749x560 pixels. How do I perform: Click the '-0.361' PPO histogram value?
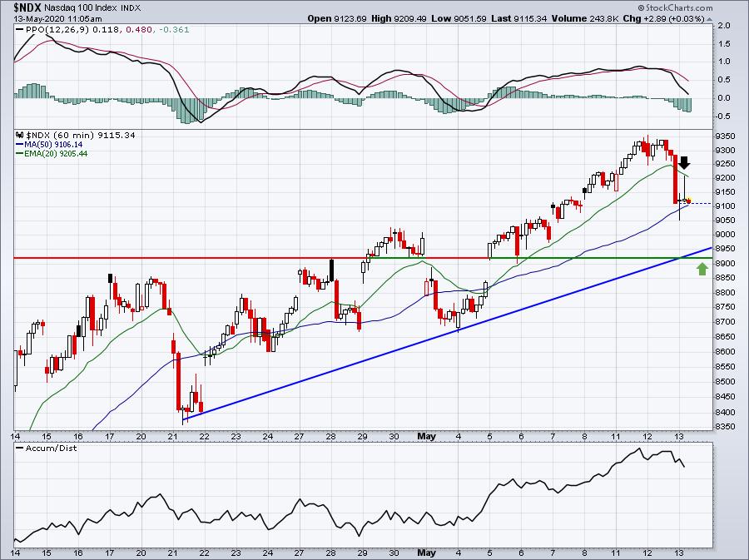(173, 30)
